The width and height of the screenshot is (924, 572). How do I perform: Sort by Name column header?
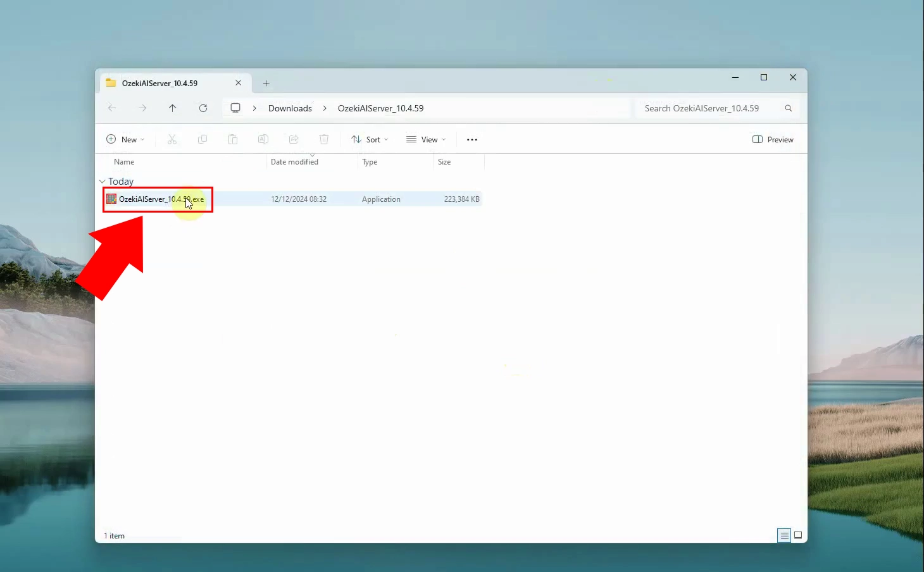click(x=124, y=162)
